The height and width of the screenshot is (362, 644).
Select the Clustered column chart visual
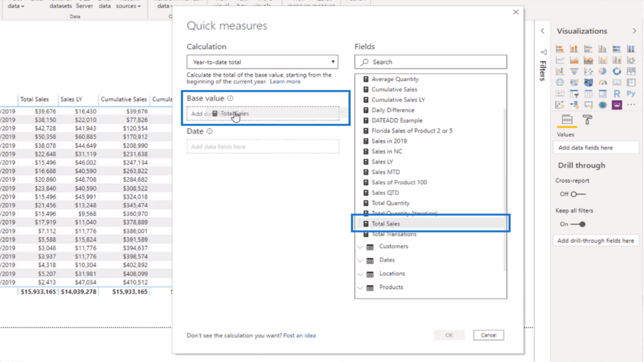[602, 49]
